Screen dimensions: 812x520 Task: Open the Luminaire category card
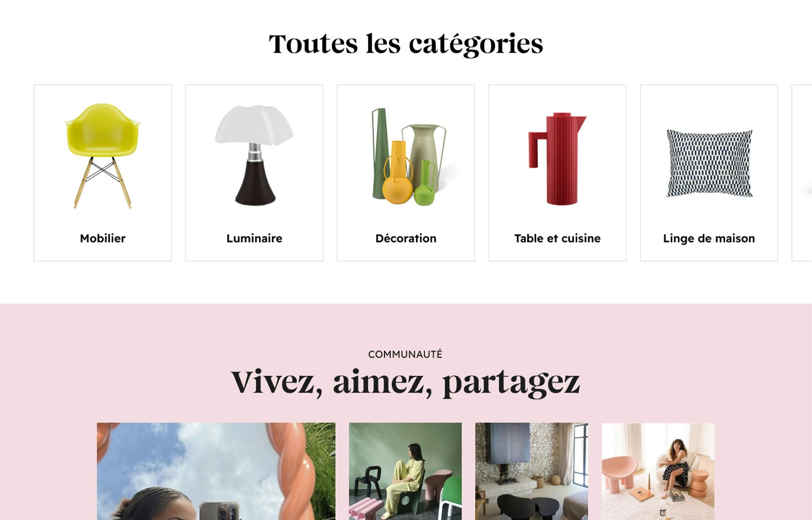click(254, 173)
